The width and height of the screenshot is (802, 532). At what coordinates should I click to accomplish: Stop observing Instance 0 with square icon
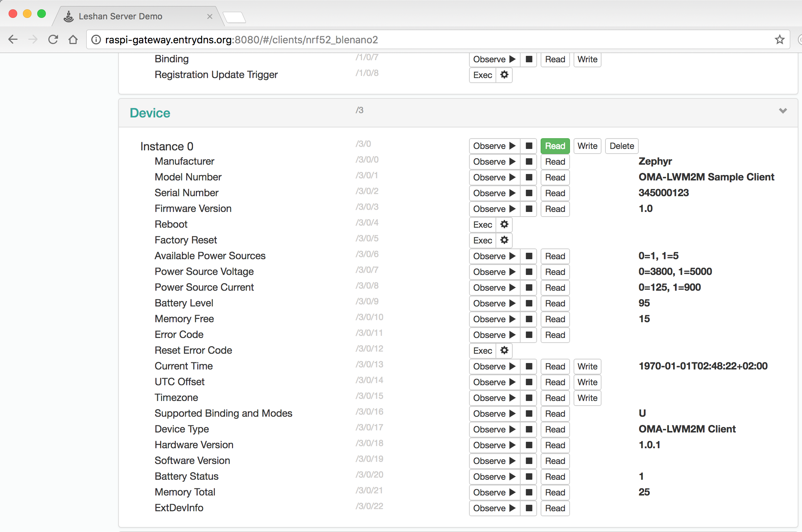click(528, 146)
